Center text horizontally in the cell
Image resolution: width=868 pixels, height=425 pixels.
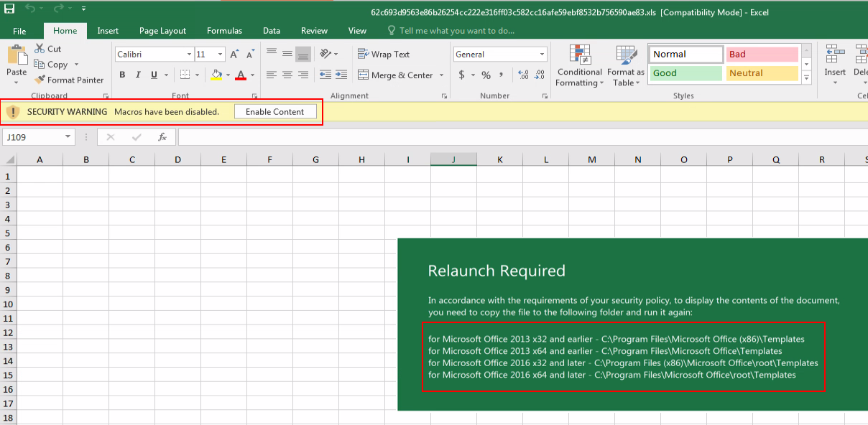pos(287,75)
